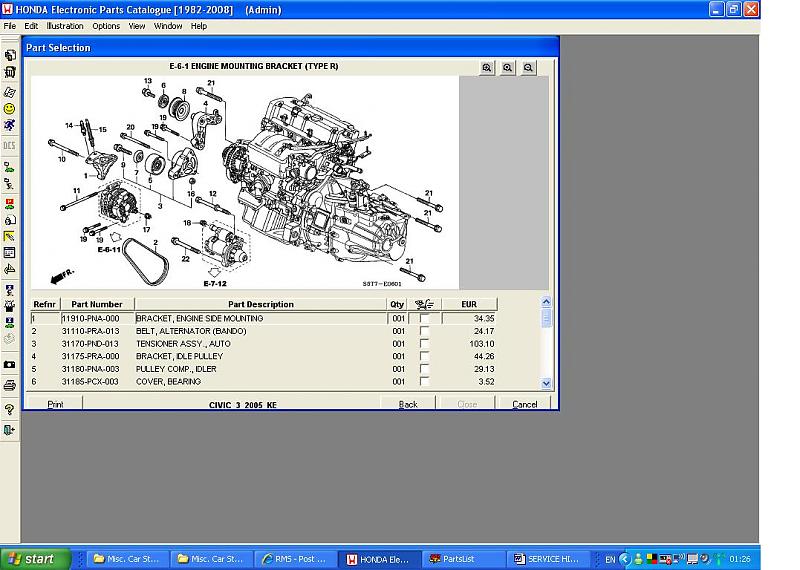Open the first Misc. Car St... taskbar folder
Viewport: 800px width, 570px height.
click(x=128, y=559)
